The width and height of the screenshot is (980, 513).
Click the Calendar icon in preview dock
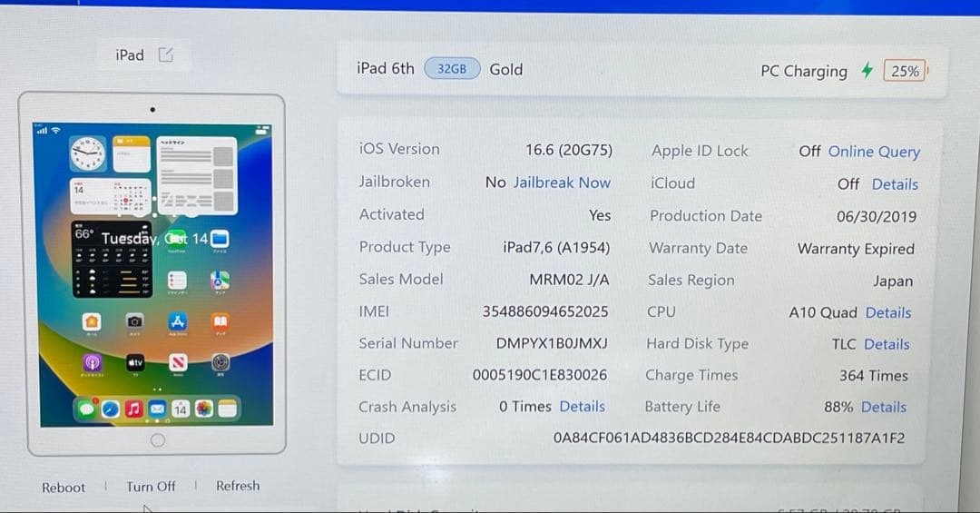click(181, 409)
